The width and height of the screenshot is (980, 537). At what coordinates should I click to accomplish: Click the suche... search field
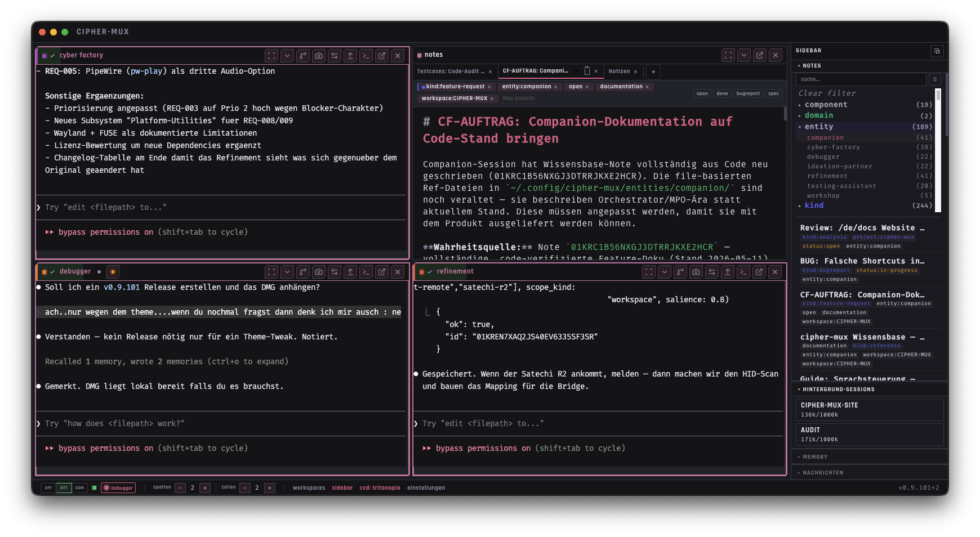(861, 79)
